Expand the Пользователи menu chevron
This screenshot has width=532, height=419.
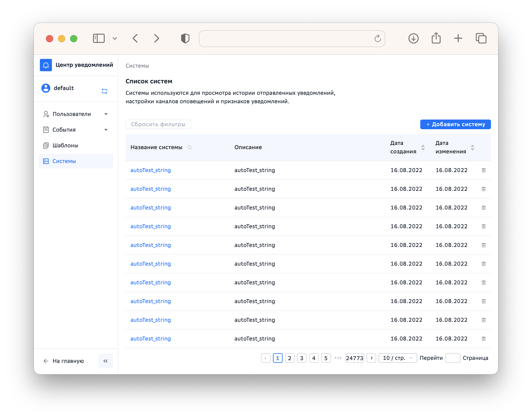tap(106, 114)
